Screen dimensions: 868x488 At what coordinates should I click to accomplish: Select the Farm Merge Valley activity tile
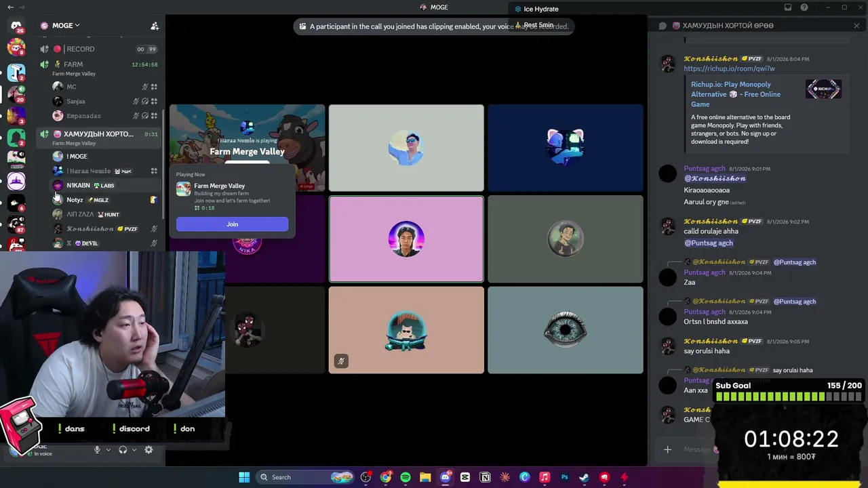pyautogui.click(x=247, y=135)
